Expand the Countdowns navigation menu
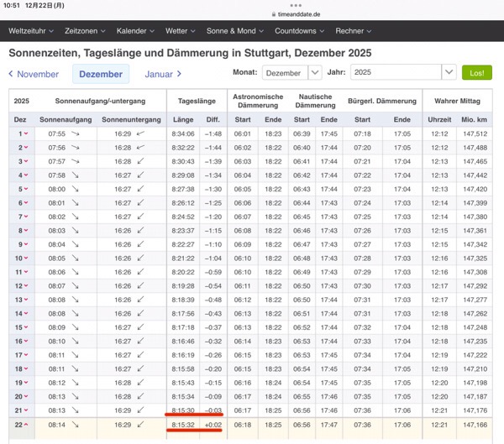 299,31
